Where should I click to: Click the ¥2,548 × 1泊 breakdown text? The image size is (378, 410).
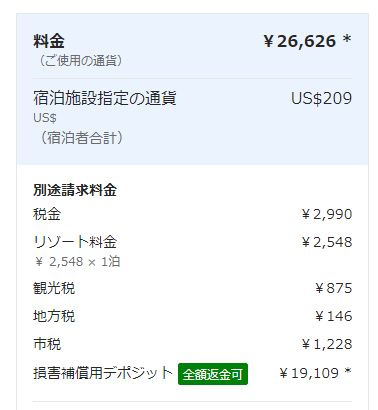tap(77, 262)
